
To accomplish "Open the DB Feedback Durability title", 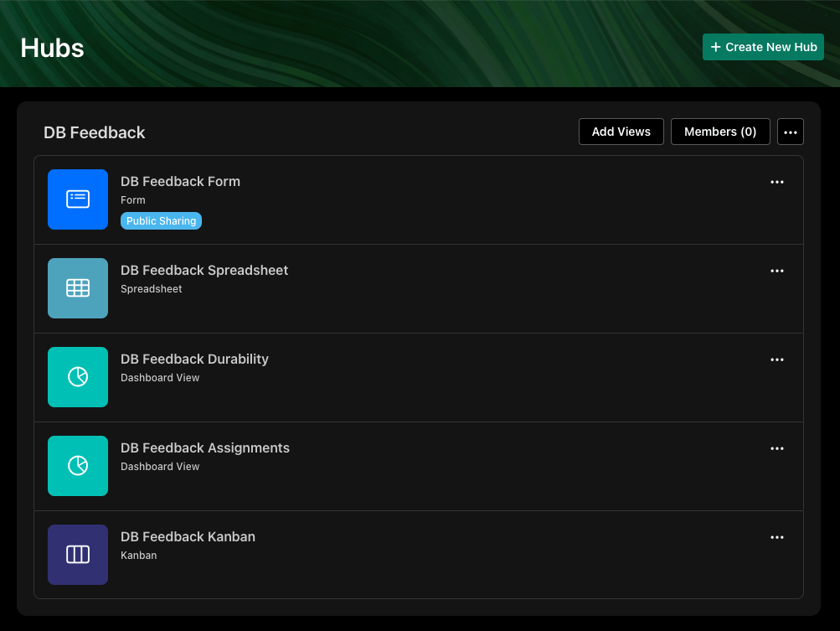I will pos(194,359).
